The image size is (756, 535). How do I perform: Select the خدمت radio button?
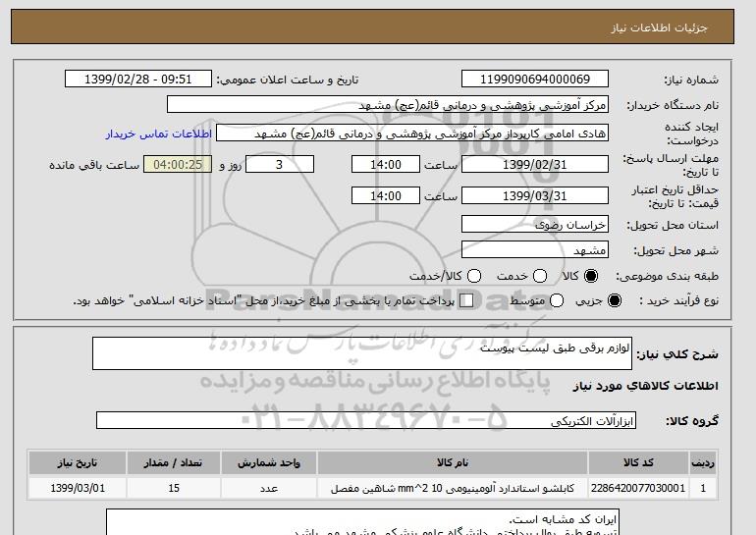click(x=540, y=276)
